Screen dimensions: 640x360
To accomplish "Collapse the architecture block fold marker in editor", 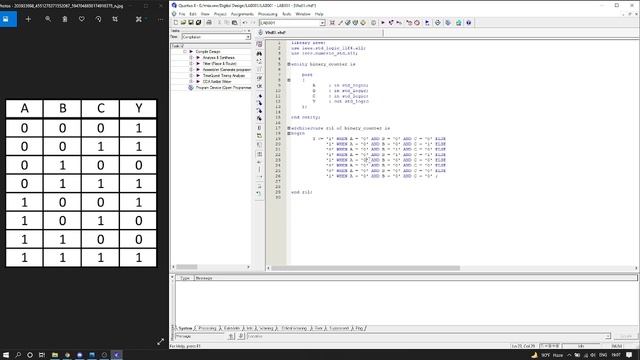I will 289,128.
